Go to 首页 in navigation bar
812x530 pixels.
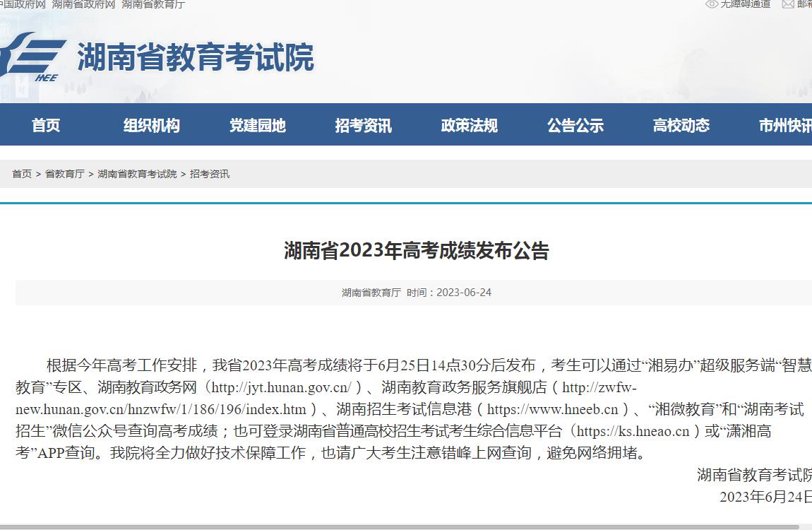(x=46, y=125)
